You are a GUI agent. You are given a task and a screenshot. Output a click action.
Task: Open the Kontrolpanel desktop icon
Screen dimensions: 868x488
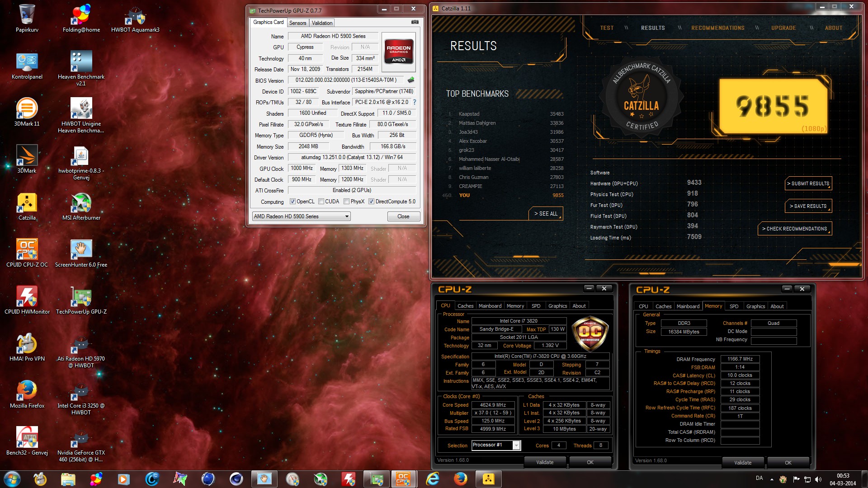[27, 66]
